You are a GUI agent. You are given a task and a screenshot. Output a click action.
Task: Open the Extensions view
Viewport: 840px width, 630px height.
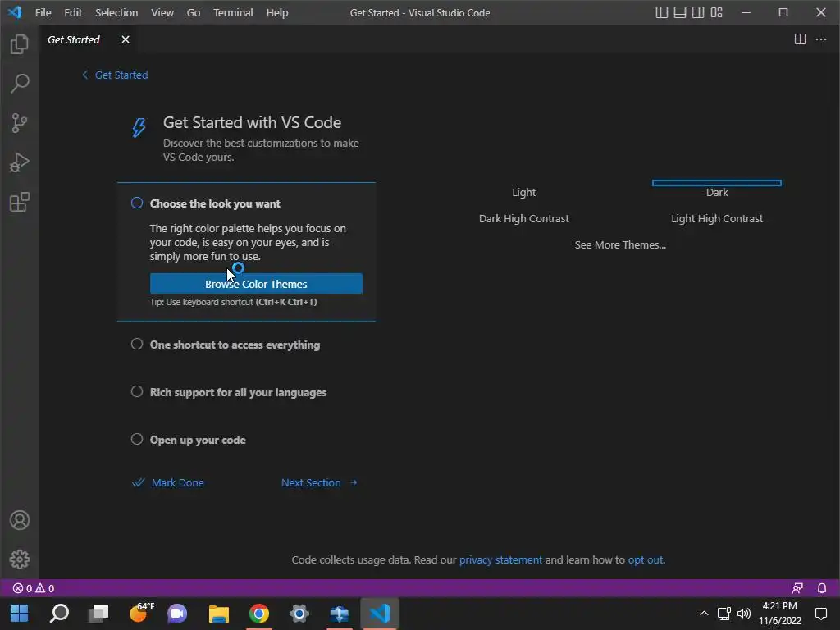point(20,203)
